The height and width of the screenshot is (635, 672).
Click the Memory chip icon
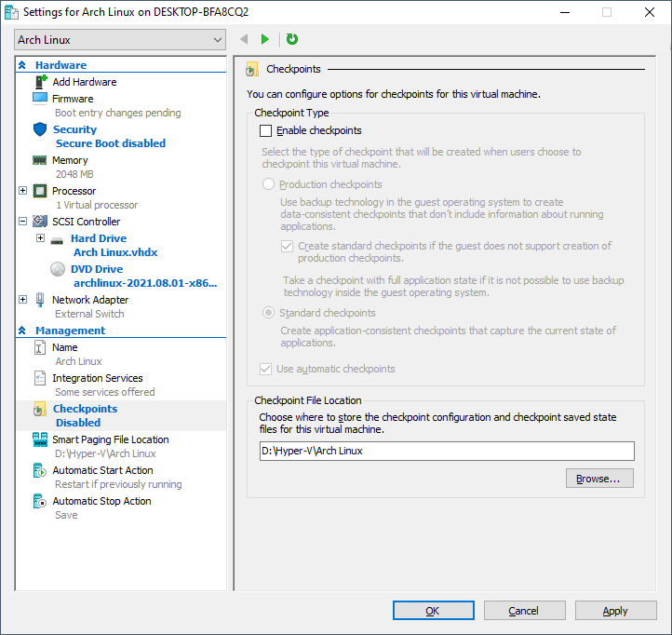coord(40,161)
